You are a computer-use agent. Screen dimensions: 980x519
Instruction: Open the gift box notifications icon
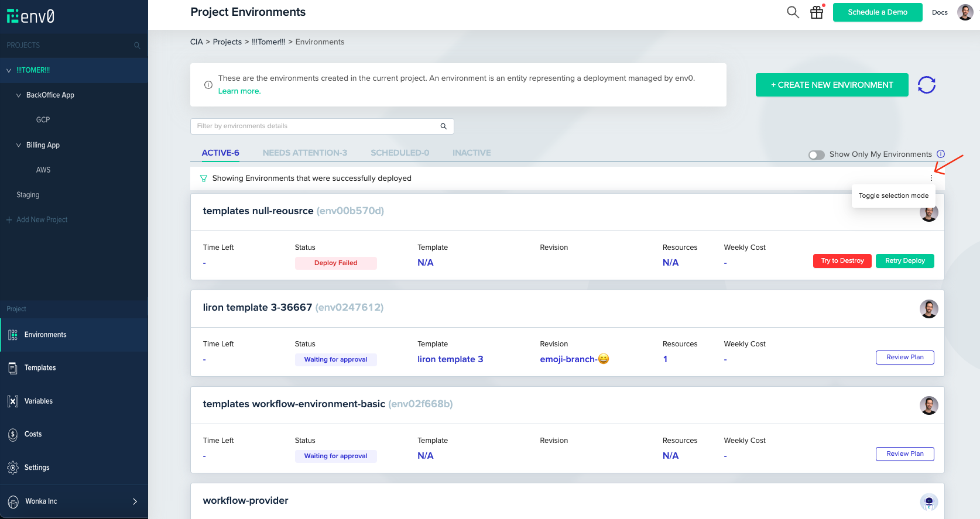coord(817,12)
